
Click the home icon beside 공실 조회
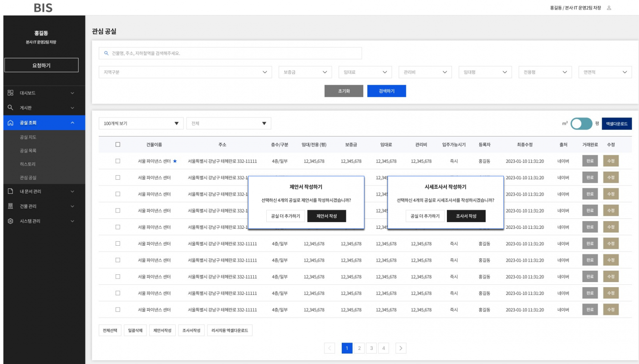click(10, 123)
